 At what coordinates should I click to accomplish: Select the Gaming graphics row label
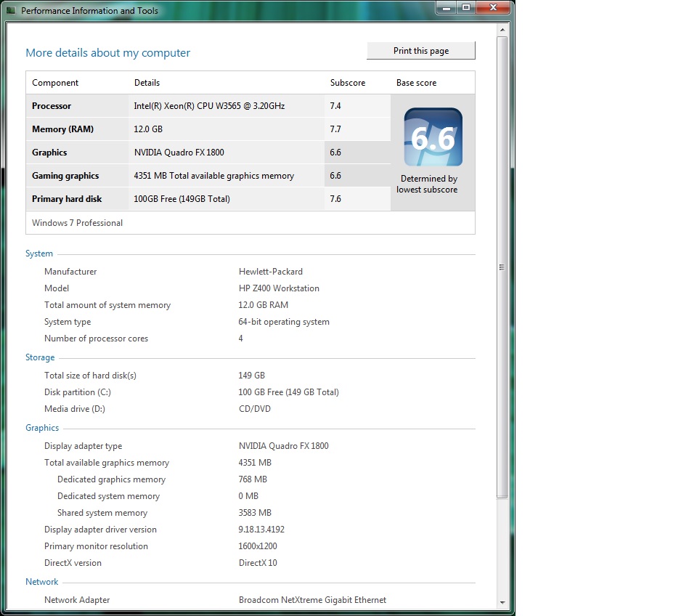(65, 176)
